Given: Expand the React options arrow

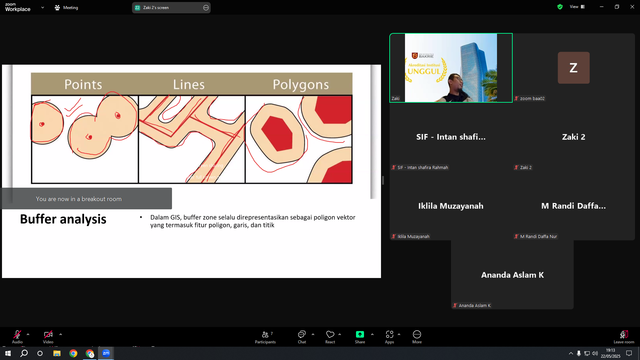Looking at the screenshot, I should (340, 335).
